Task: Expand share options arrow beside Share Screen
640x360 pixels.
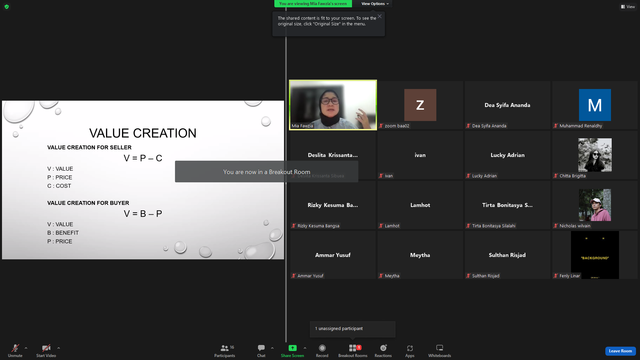Action: click(305, 348)
